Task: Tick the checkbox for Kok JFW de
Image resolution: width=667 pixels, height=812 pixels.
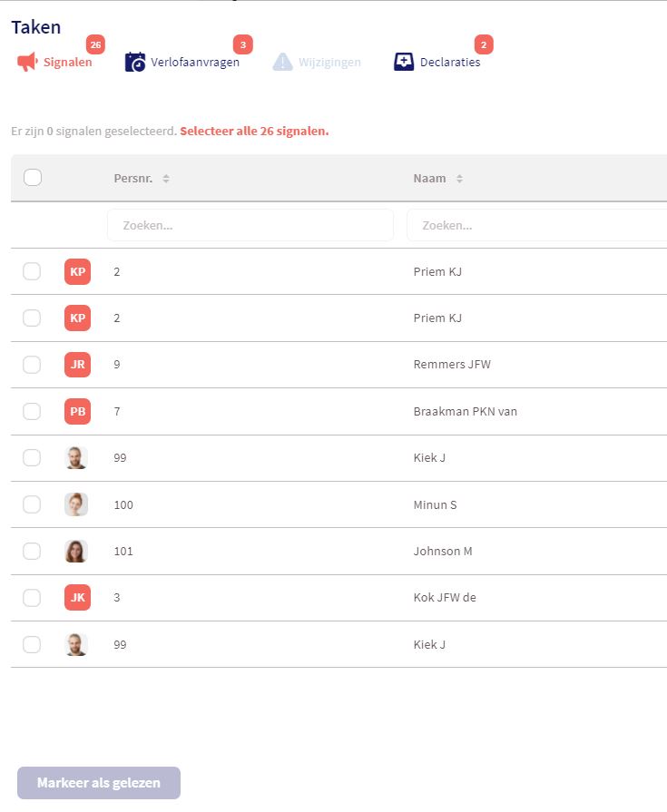Action: click(x=32, y=598)
